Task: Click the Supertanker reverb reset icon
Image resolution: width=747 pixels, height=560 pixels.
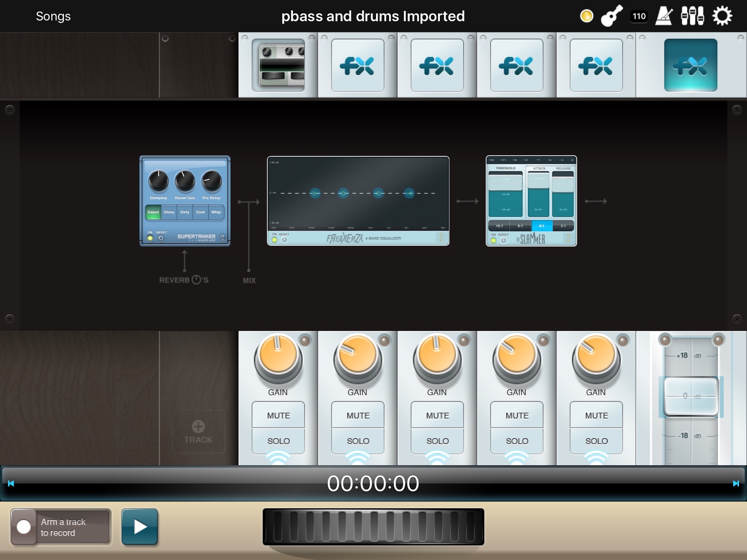Action: coord(161,238)
